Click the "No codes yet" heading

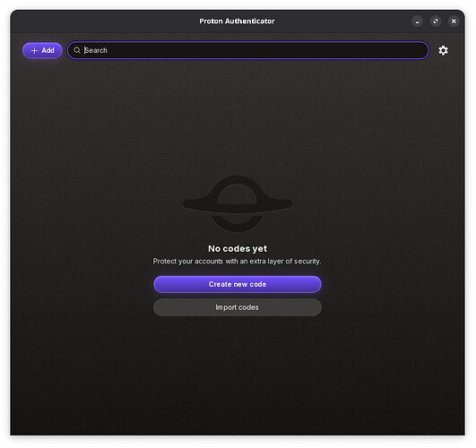238,248
